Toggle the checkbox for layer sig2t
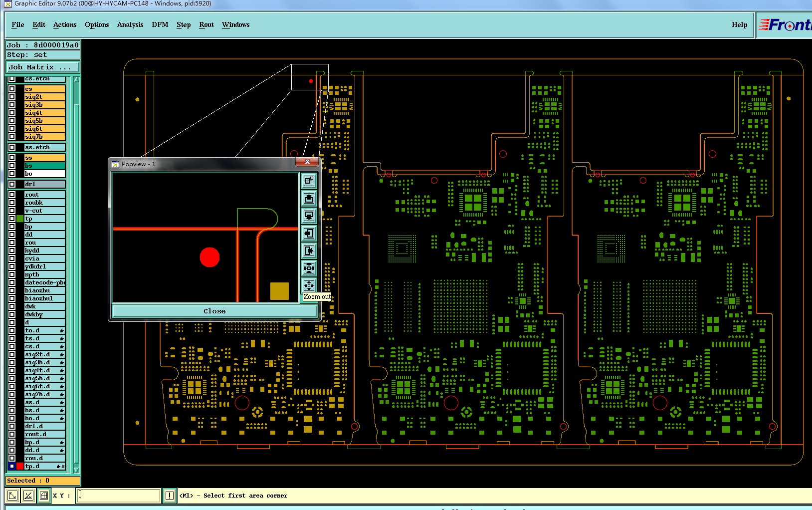812x510 pixels. click(x=12, y=97)
